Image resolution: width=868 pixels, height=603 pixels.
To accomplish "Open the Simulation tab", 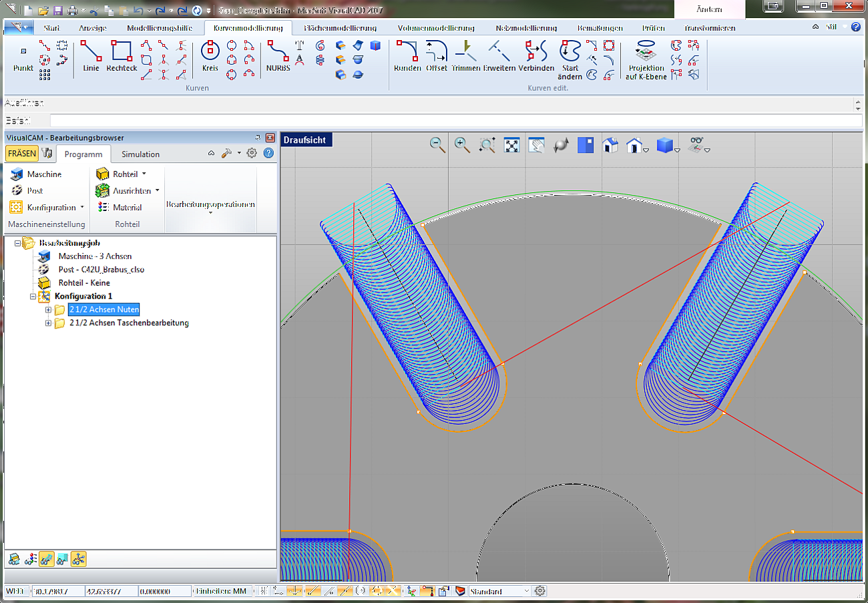I will click(x=140, y=154).
